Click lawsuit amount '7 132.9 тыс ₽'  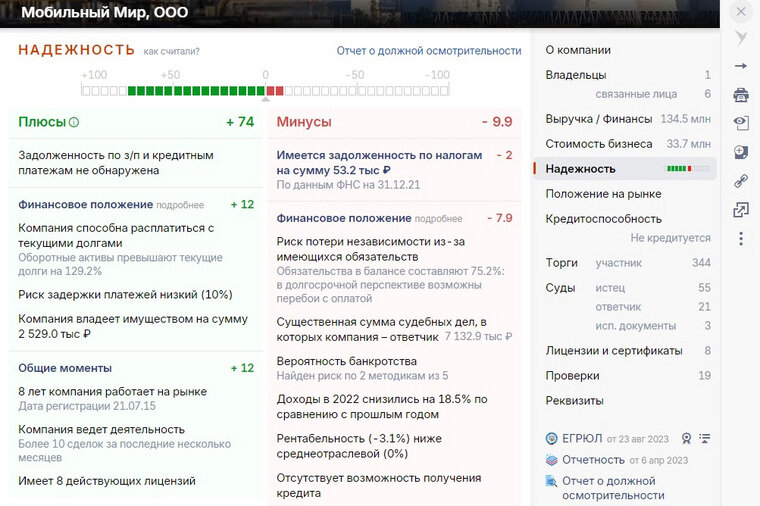coord(478,336)
